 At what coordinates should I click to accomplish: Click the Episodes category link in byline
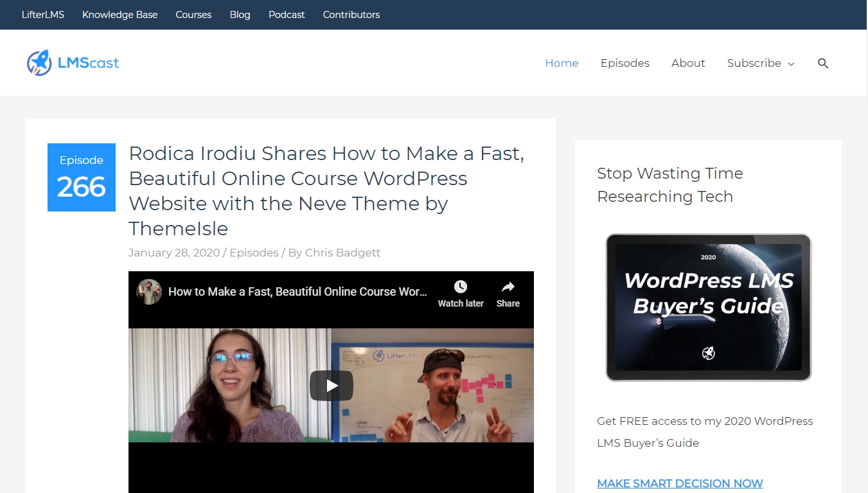tap(254, 253)
